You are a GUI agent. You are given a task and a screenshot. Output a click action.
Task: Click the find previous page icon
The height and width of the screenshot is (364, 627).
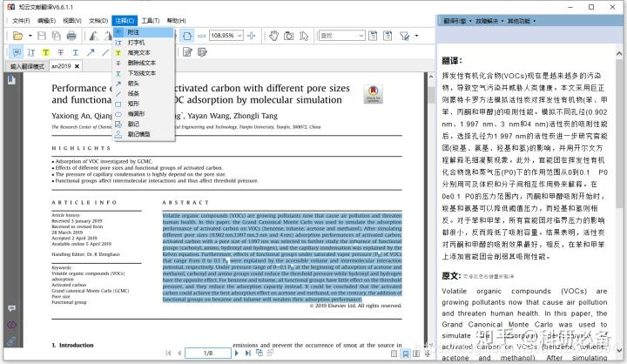pos(373,36)
